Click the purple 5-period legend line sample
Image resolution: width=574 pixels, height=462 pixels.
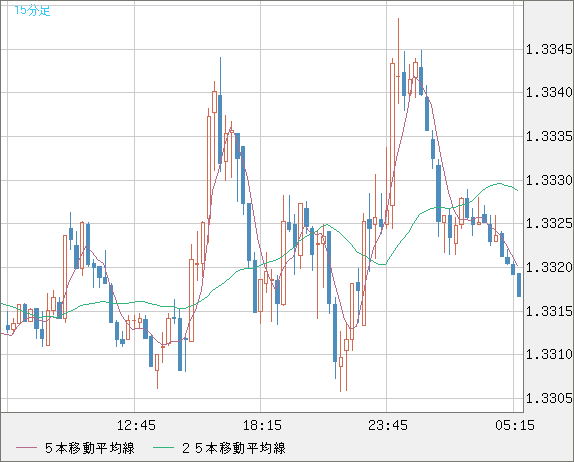(26, 448)
